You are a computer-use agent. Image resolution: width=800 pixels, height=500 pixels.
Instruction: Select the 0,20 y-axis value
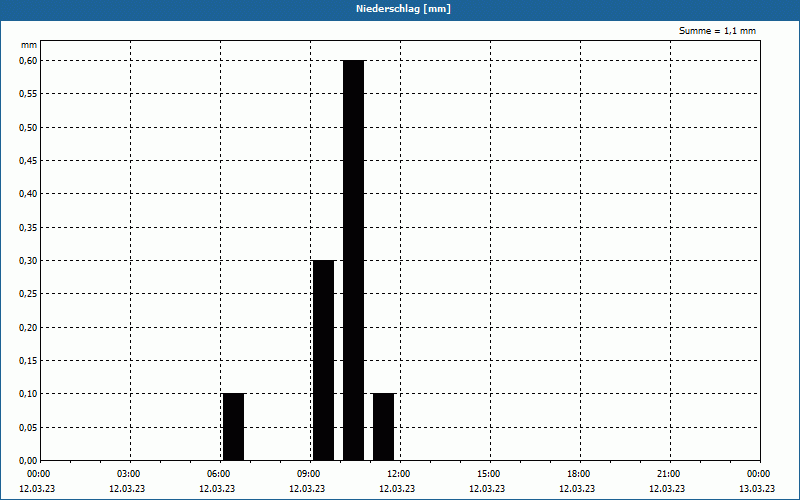pyautogui.click(x=28, y=328)
